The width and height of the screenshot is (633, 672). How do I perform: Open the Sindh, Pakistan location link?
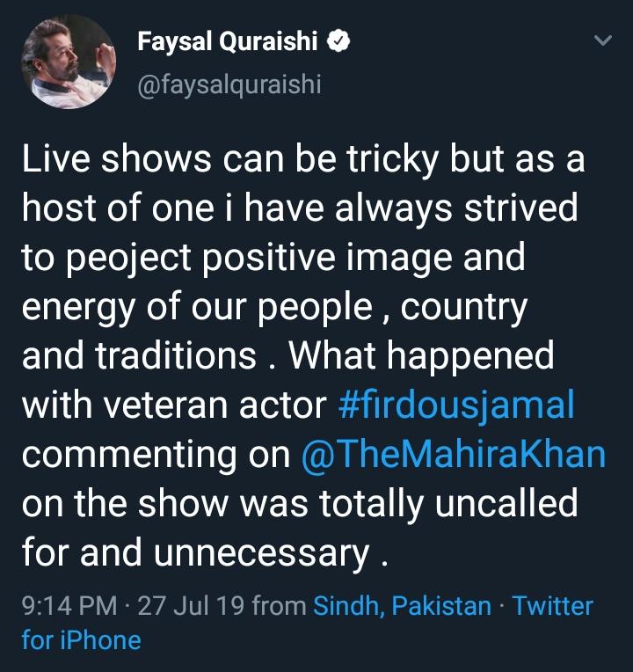tap(402, 606)
